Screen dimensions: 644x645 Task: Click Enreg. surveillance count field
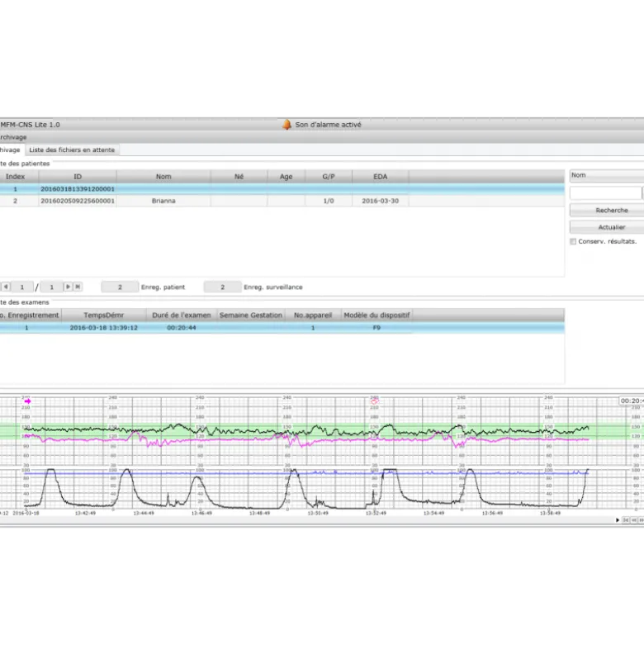pos(222,287)
